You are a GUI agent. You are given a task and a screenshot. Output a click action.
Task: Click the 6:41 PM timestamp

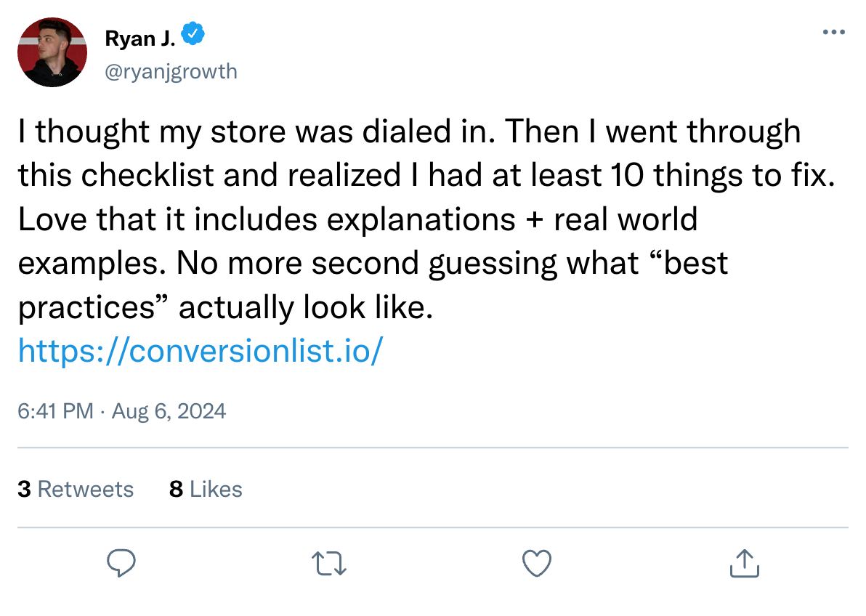56,411
